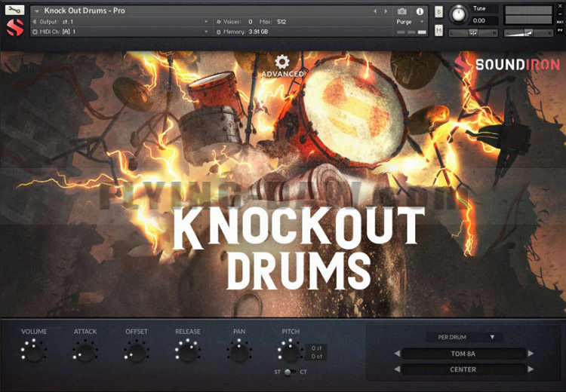Click the CENTER mic position field
The width and height of the screenshot is (566, 392).
pos(463,369)
